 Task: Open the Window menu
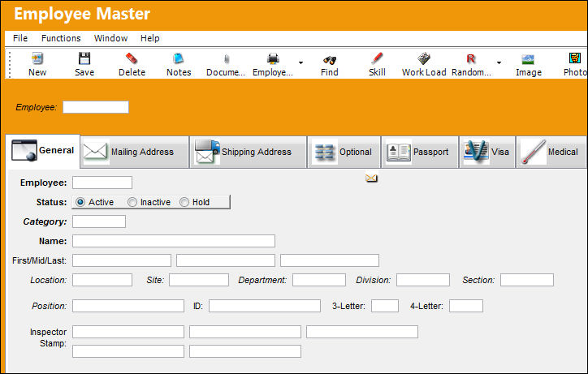pyautogui.click(x=110, y=38)
